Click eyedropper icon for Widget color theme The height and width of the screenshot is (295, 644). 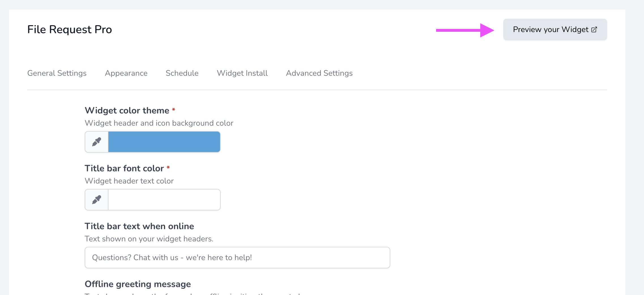97,142
